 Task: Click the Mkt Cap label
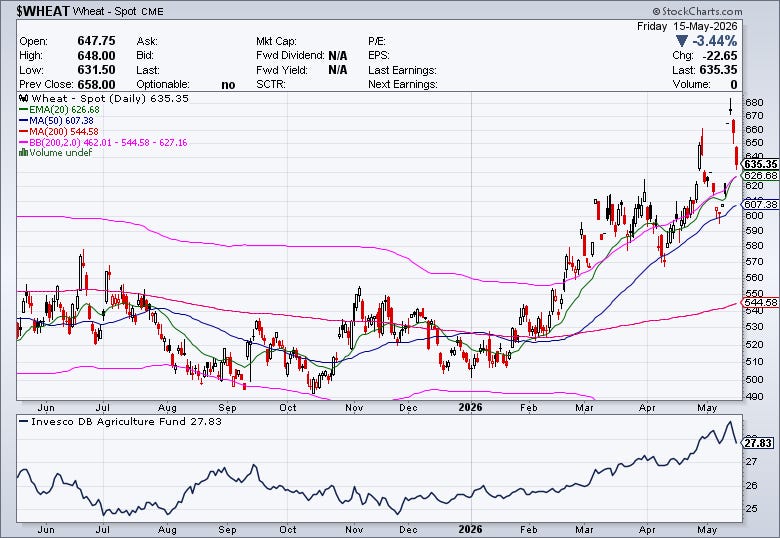276,41
